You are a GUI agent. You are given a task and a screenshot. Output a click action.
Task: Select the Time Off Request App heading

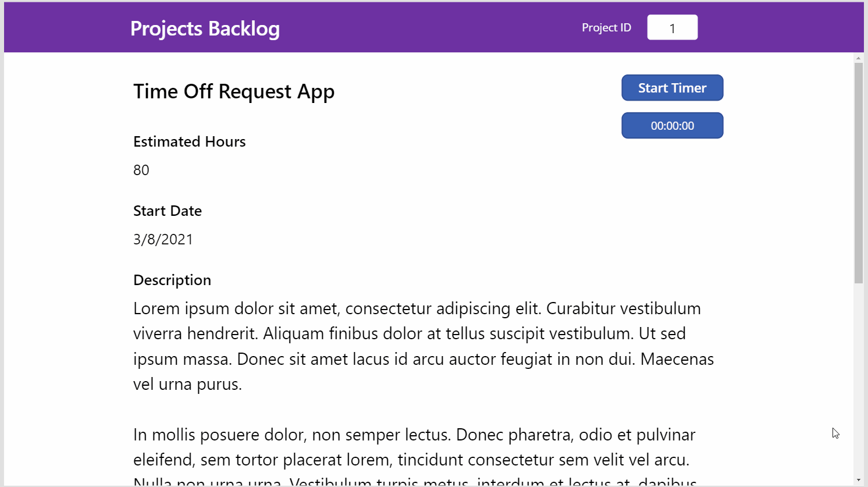point(234,91)
